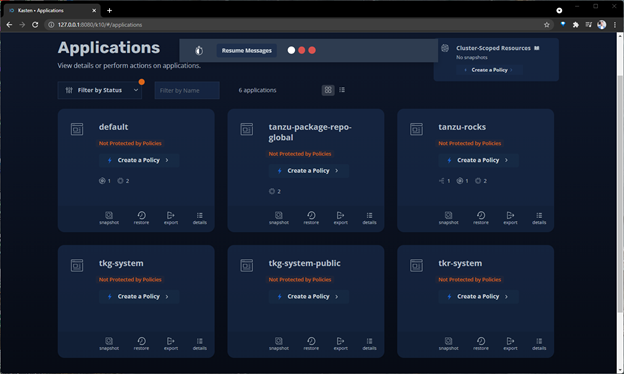Restore the tkg-system application

(141, 344)
